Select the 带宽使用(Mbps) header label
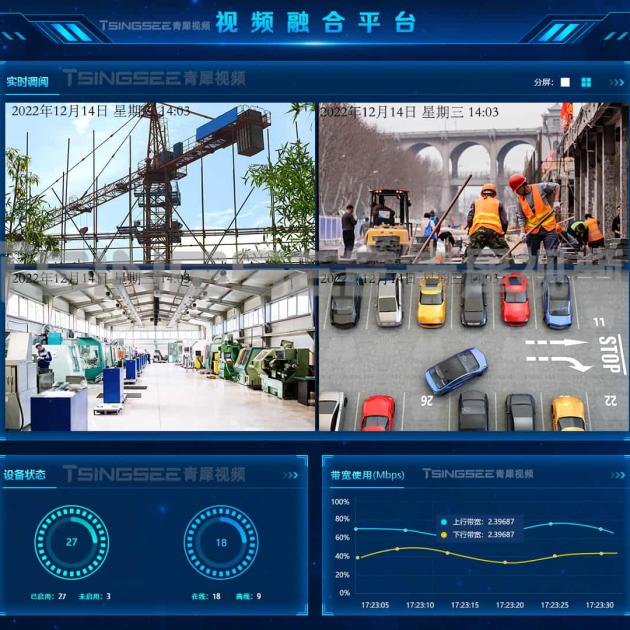This screenshot has width=630, height=630. (367, 475)
